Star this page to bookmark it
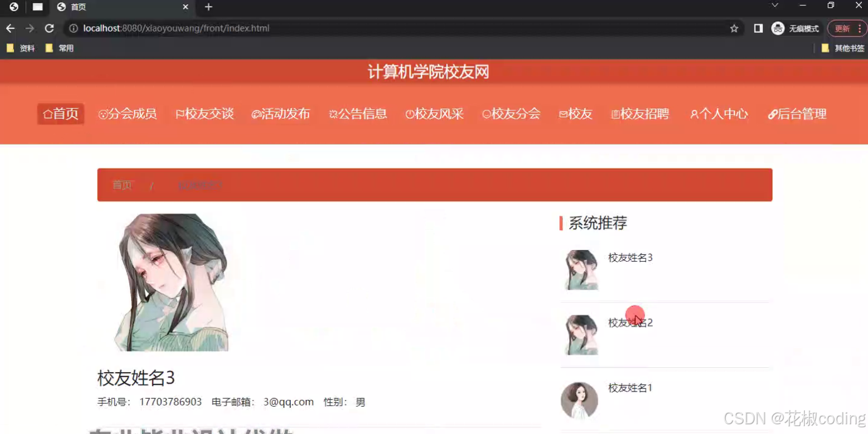Screen dimensions: 868x434 click(734, 28)
